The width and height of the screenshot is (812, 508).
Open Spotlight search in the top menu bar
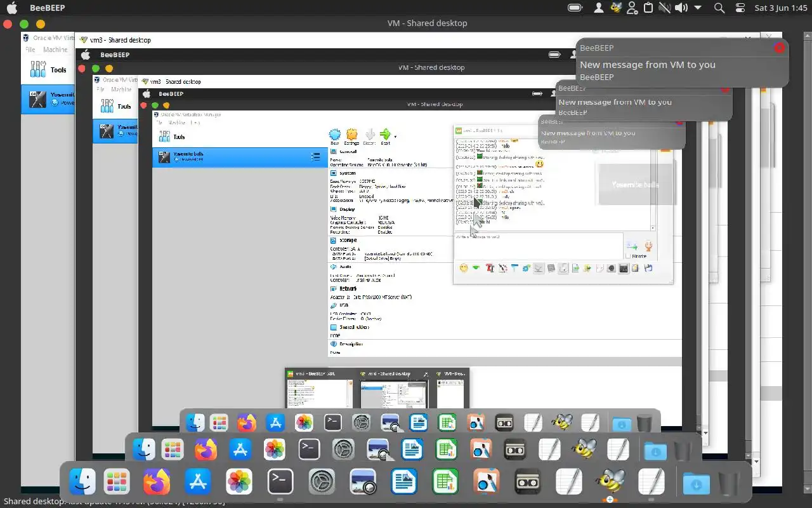click(719, 8)
